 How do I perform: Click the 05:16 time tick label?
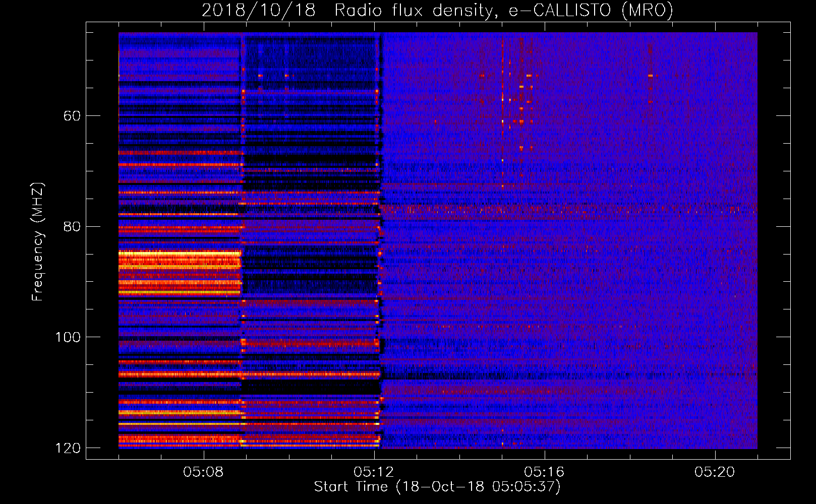coord(544,472)
